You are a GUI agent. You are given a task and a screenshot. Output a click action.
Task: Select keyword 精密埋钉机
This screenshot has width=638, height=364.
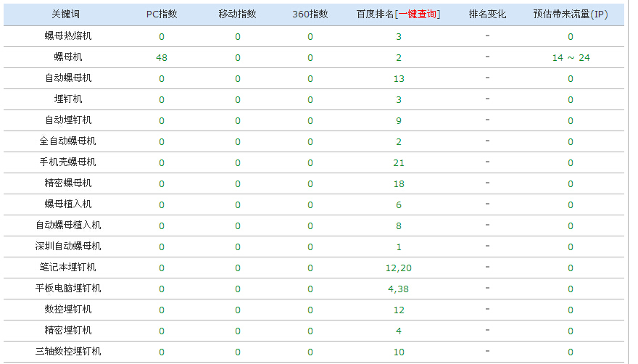click(68, 331)
